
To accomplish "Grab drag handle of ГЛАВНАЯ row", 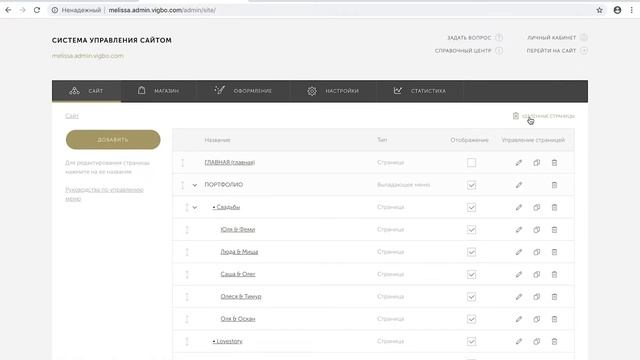I will [x=182, y=162].
